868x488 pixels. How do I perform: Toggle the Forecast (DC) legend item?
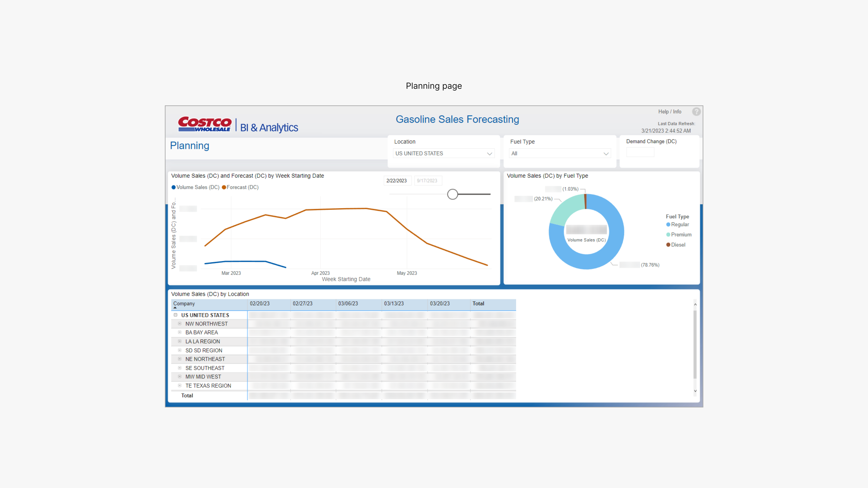pos(240,187)
